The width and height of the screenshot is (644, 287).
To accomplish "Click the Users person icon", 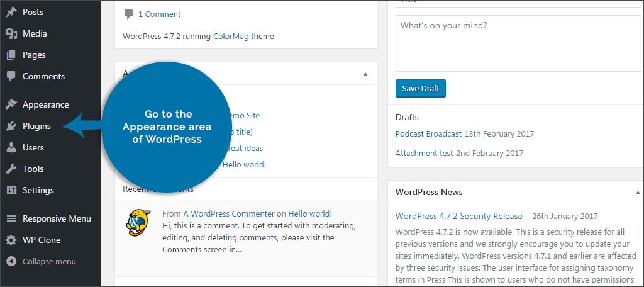I will coord(11,147).
